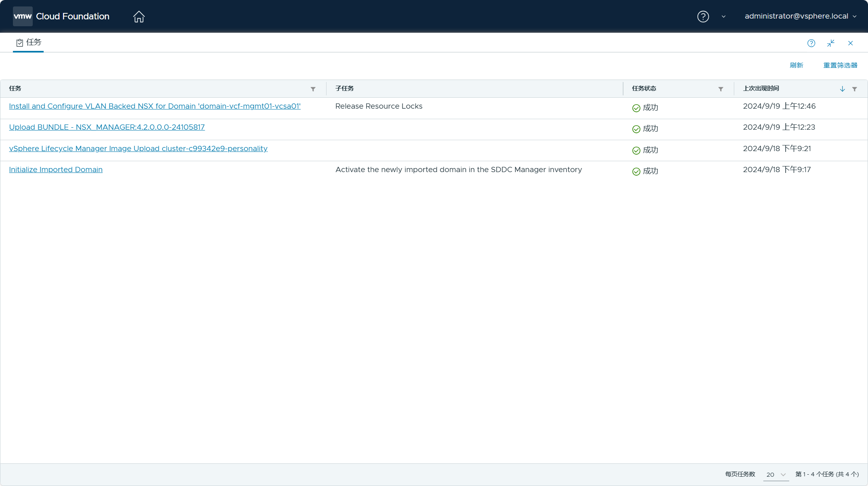Open vSphere Lifecycle Manager Image Upload task
This screenshot has height=486, width=868.
pyautogui.click(x=138, y=149)
